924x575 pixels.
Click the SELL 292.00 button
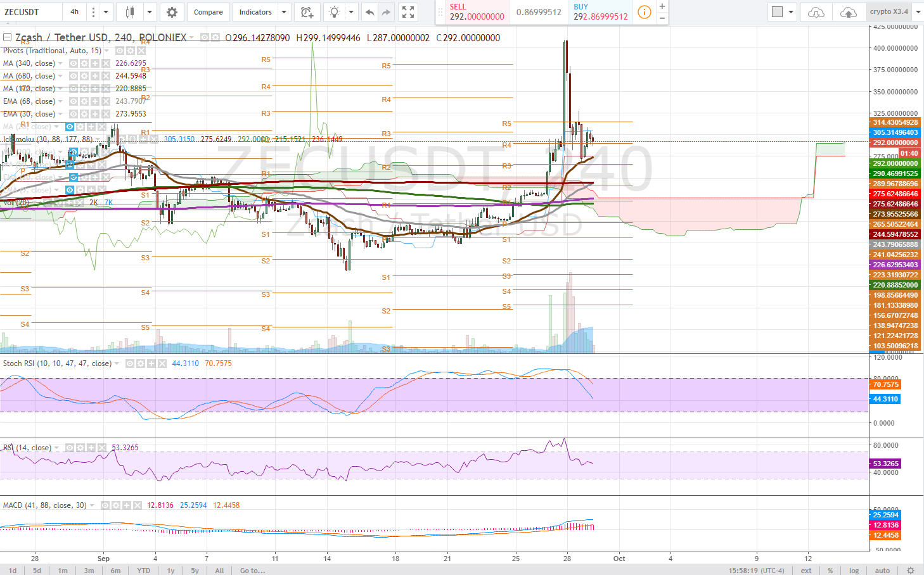[477, 12]
